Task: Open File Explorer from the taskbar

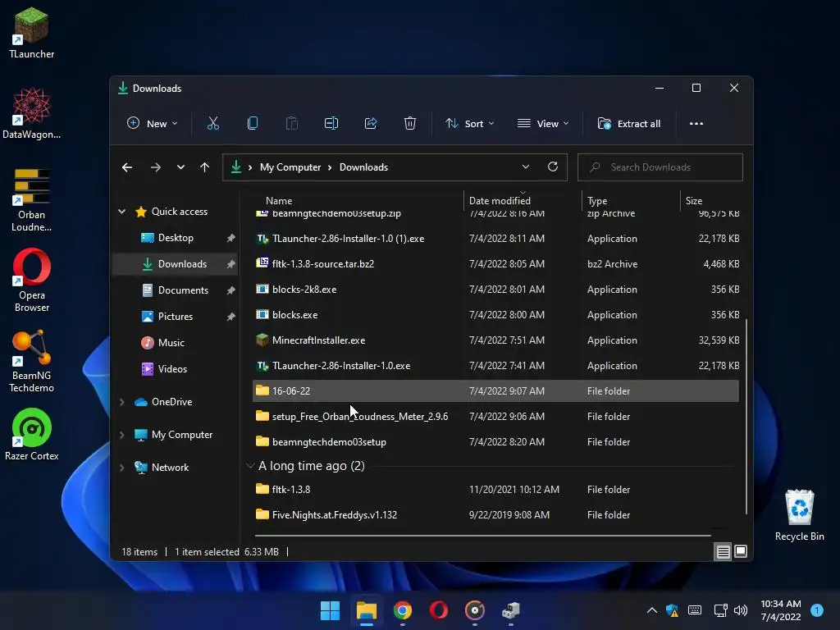Action: click(367, 610)
